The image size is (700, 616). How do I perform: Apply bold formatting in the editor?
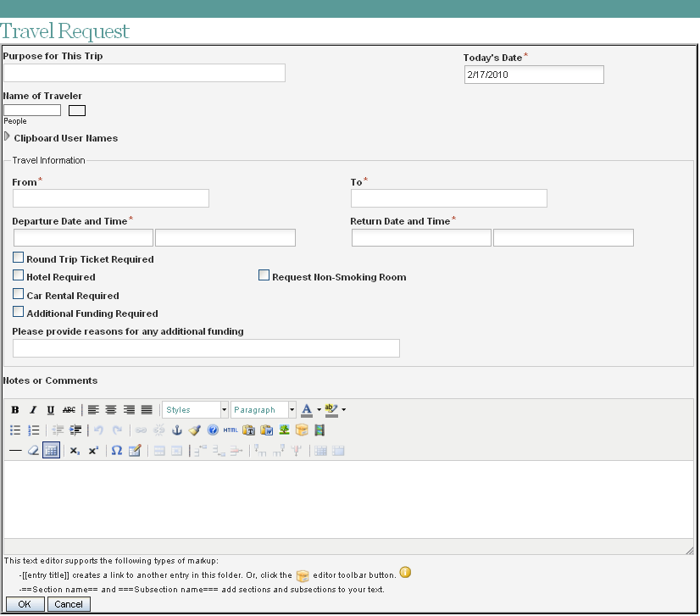pos(15,410)
